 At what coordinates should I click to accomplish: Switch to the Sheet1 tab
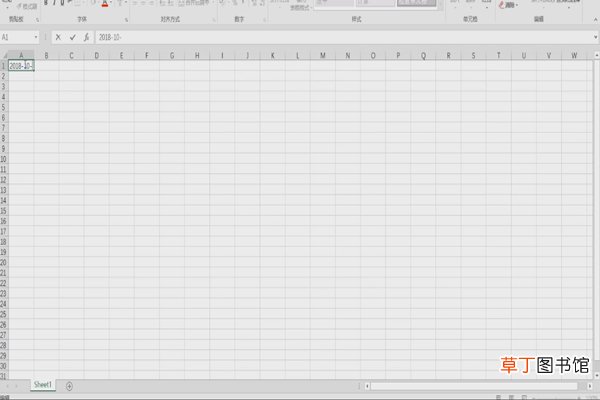point(43,385)
